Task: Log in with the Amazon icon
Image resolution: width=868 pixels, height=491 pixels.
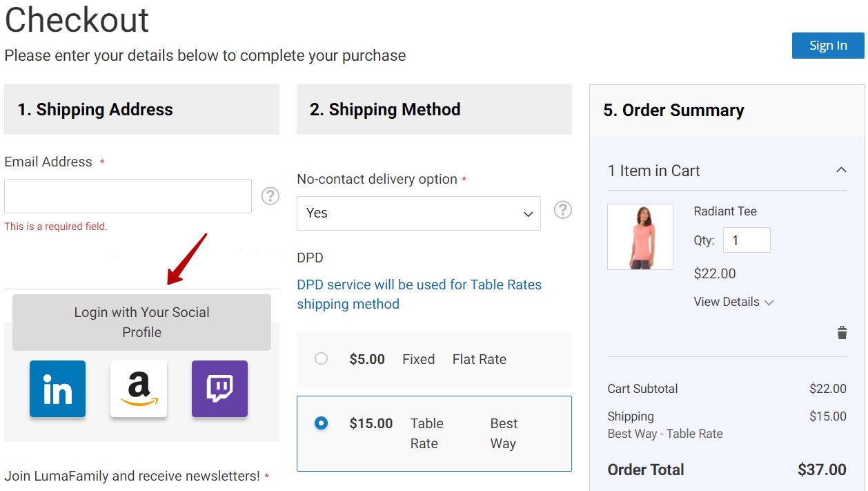Action: pyautogui.click(x=139, y=389)
